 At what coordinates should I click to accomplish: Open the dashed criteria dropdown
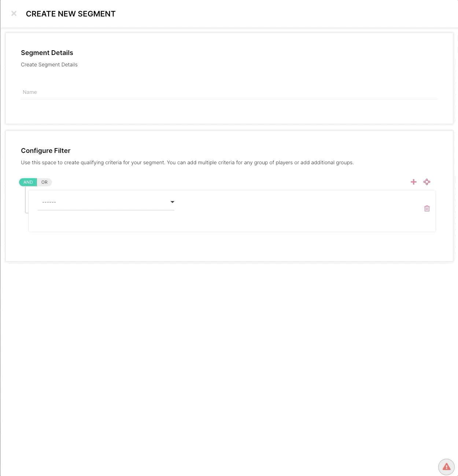tap(103, 202)
